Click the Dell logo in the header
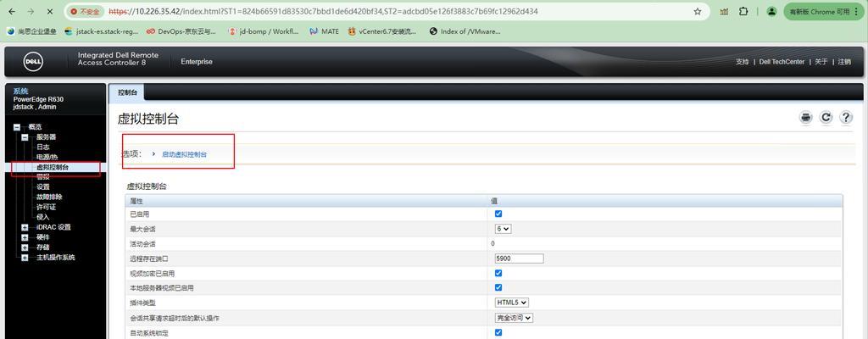This screenshot has height=339, width=868. tap(33, 62)
